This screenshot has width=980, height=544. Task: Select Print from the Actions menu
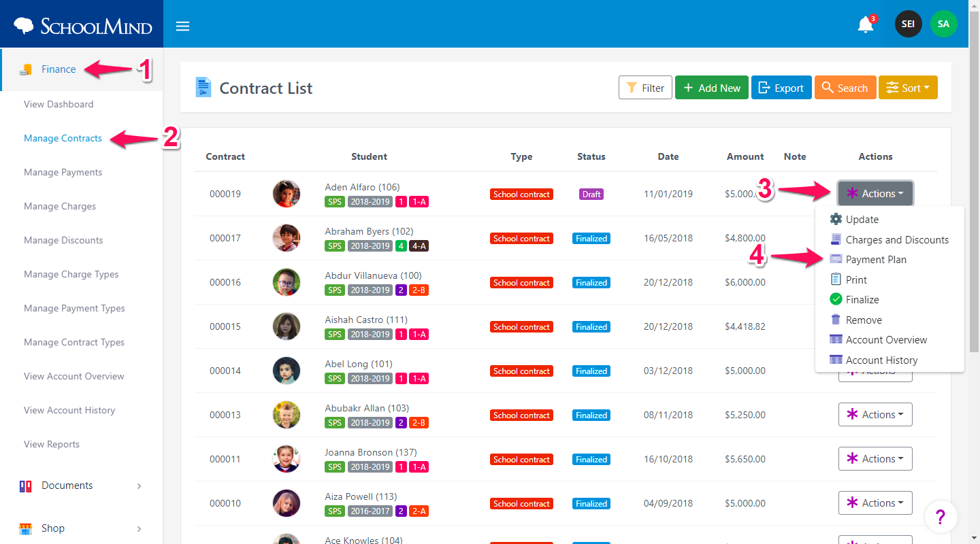[889, 279]
